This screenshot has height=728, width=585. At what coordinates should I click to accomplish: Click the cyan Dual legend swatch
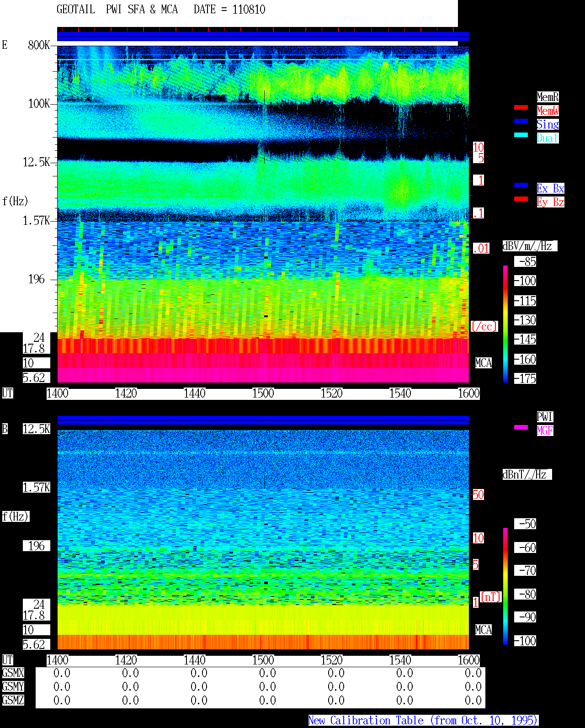(x=521, y=135)
